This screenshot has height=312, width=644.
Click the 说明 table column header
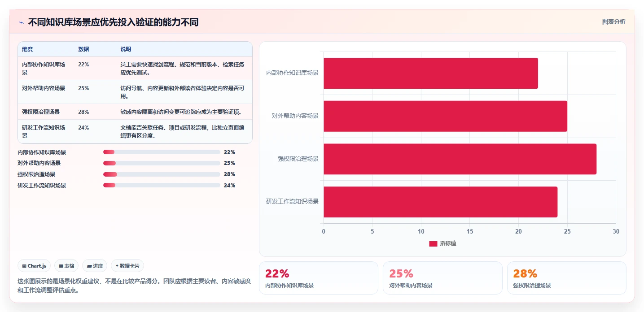pyautogui.click(x=126, y=49)
